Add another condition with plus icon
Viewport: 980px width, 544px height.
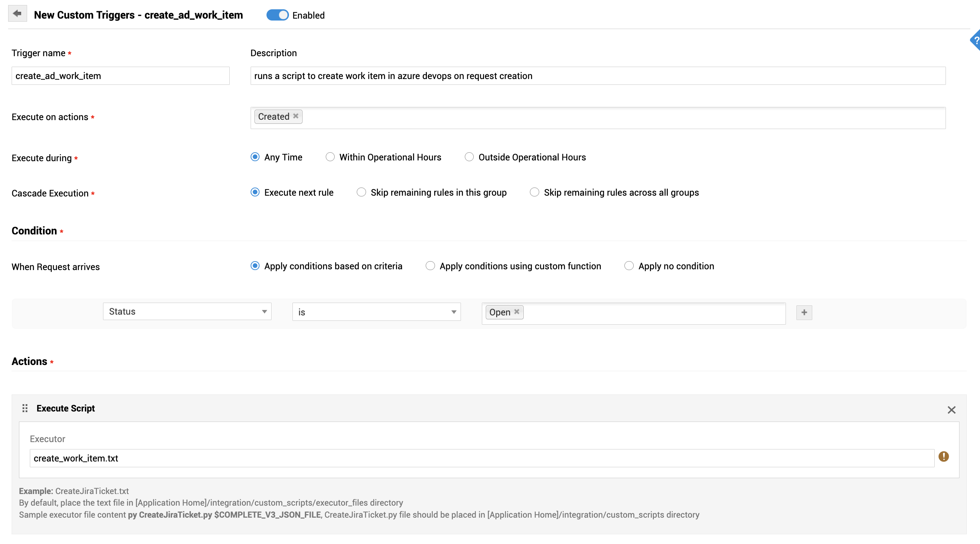click(x=804, y=313)
